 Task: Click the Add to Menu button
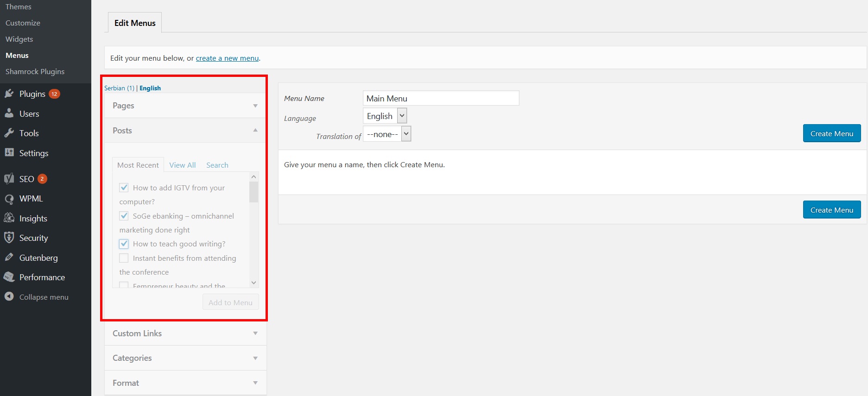pos(230,302)
